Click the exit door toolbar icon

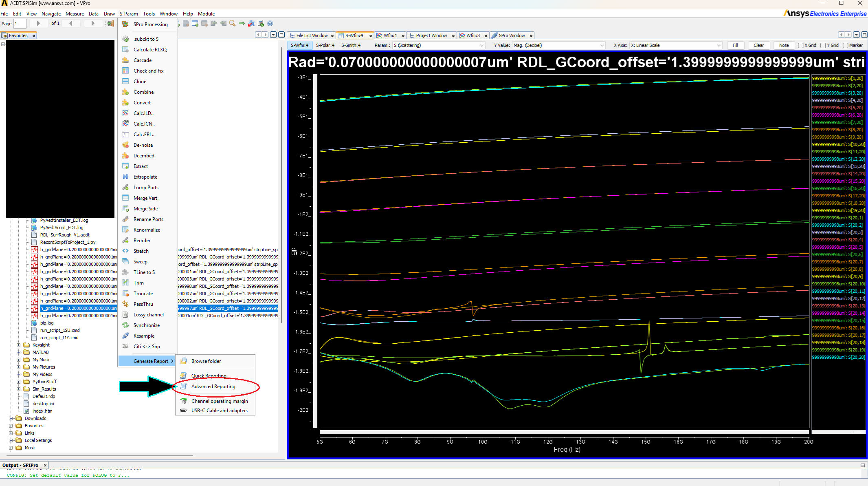coord(110,24)
